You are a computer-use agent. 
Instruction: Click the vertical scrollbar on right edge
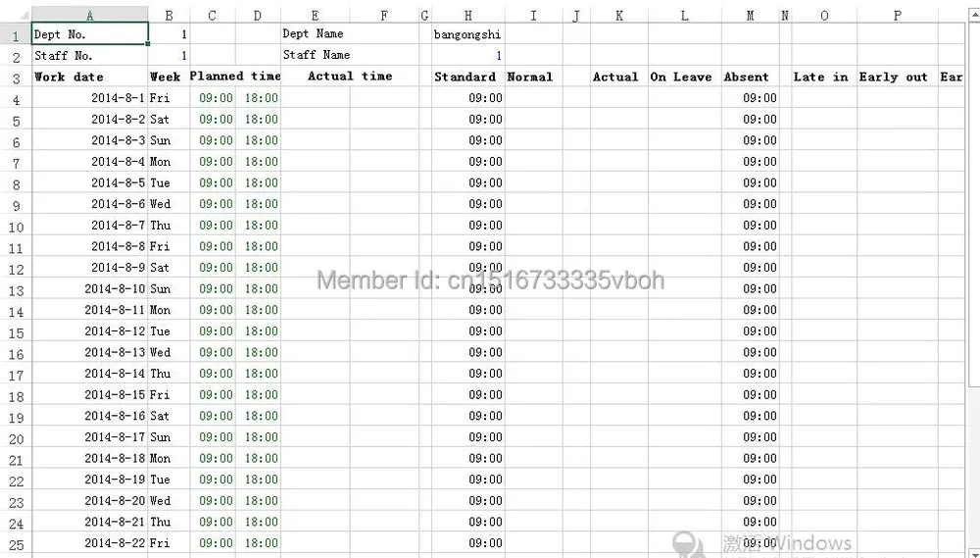[x=973, y=281]
